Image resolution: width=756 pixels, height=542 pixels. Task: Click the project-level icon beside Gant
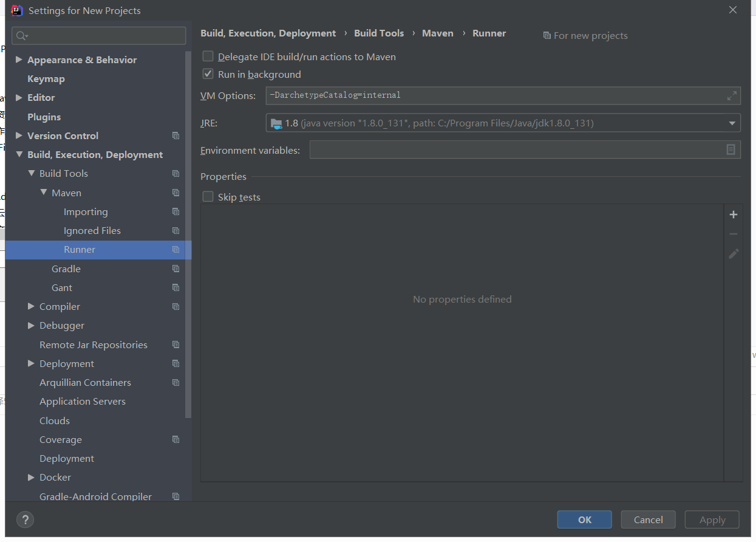coord(175,287)
